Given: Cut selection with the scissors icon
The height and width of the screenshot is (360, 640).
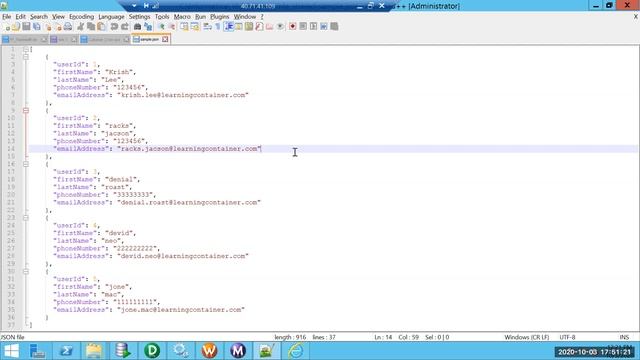Looking at the screenshot, I should tap(80, 27).
